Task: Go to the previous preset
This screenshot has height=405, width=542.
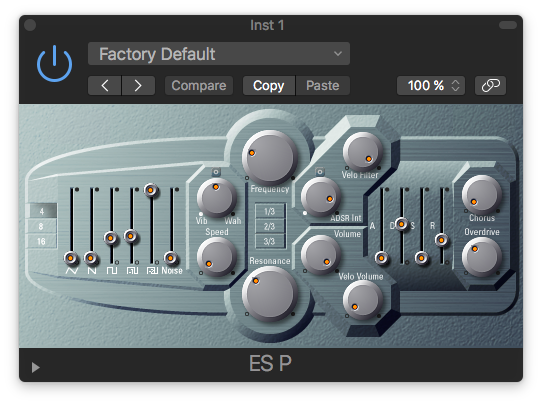Action: [105, 85]
